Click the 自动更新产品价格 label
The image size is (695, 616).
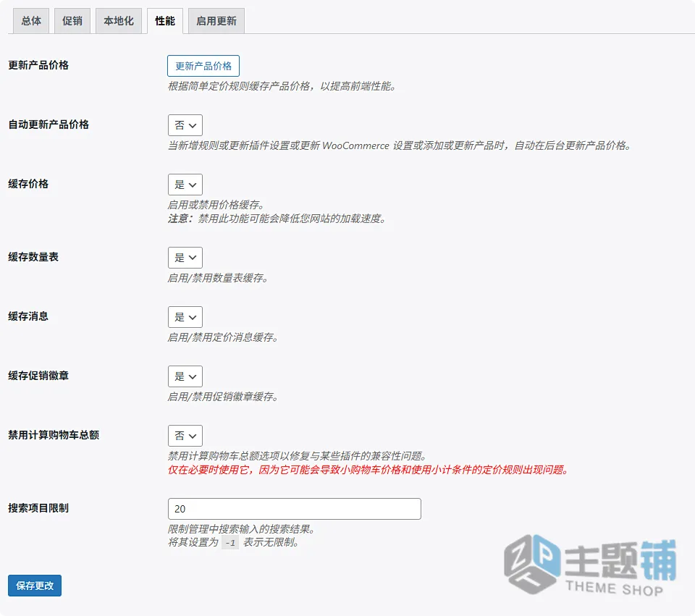[49, 125]
